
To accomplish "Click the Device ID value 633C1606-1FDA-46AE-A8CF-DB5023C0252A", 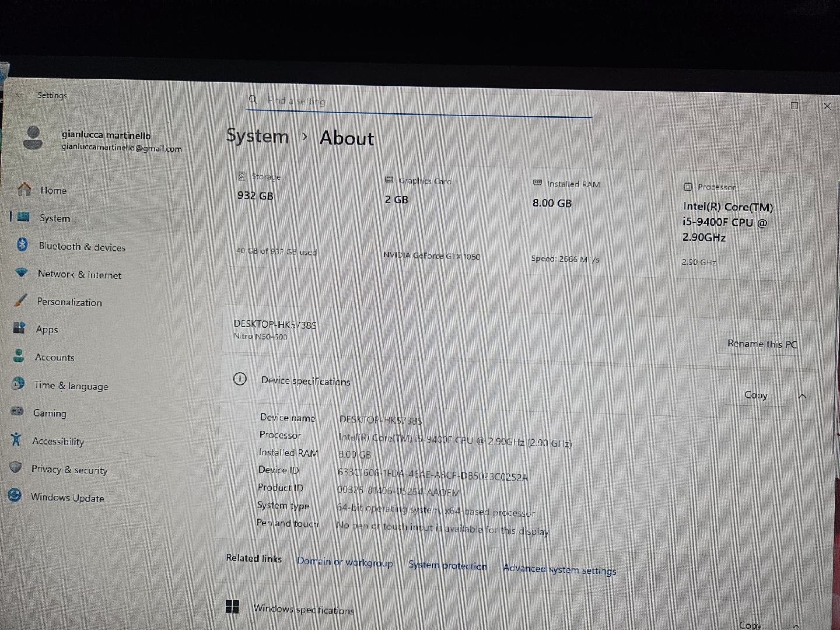I will [x=433, y=475].
